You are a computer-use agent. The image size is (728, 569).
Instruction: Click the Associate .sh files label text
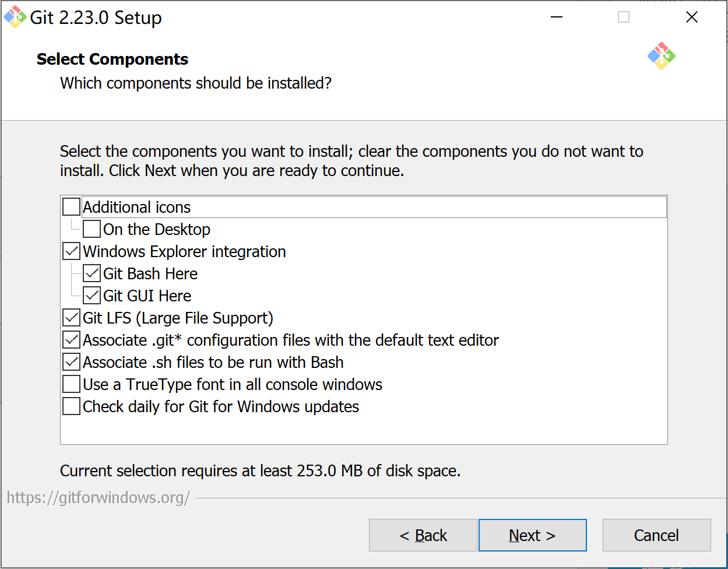point(213,363)
